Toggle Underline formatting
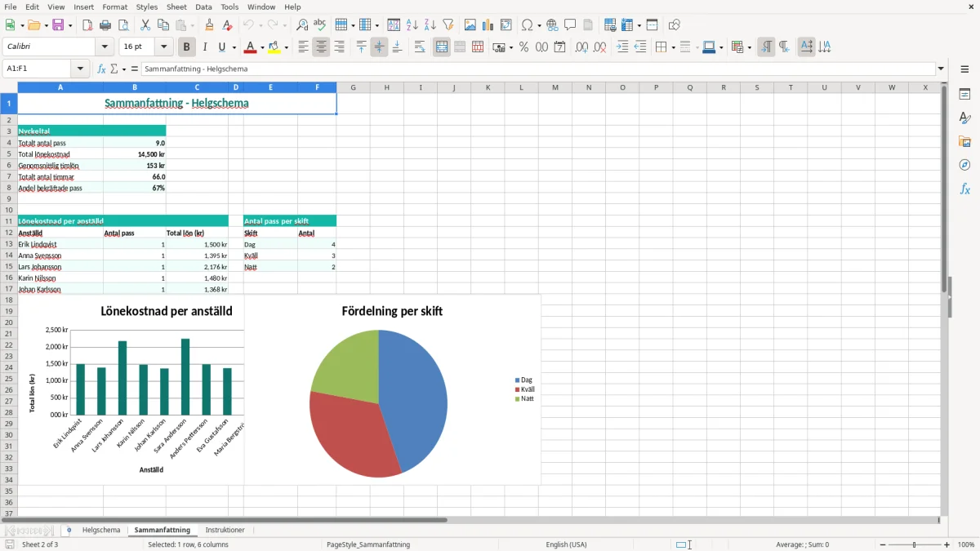Screen dimensions: 980x551 point(221,47)
